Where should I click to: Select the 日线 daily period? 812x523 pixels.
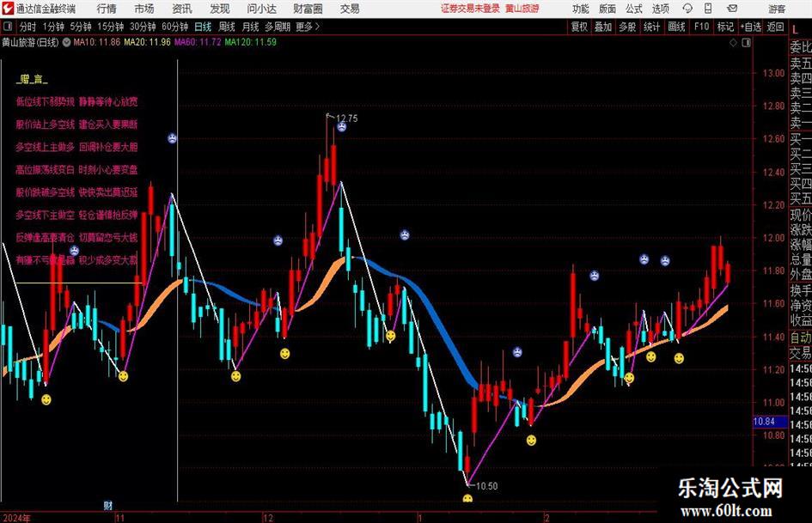tap(203, 27)
